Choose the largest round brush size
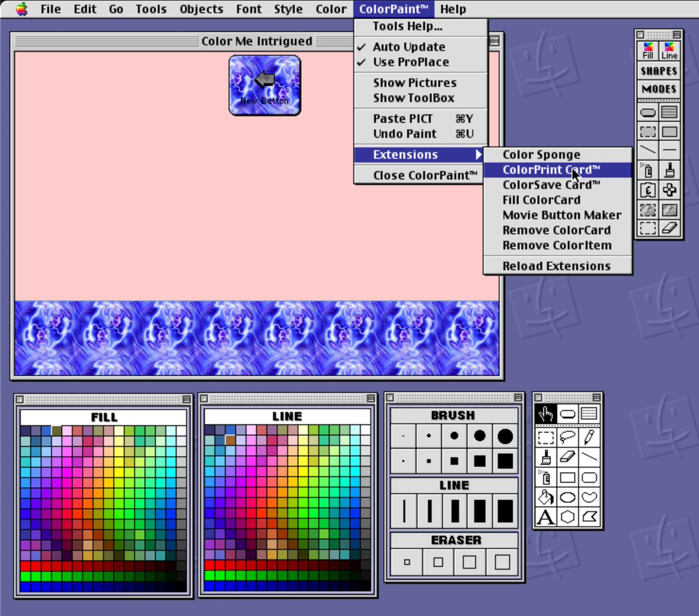The width and height of the screenshot is (699, 616). 505,436
